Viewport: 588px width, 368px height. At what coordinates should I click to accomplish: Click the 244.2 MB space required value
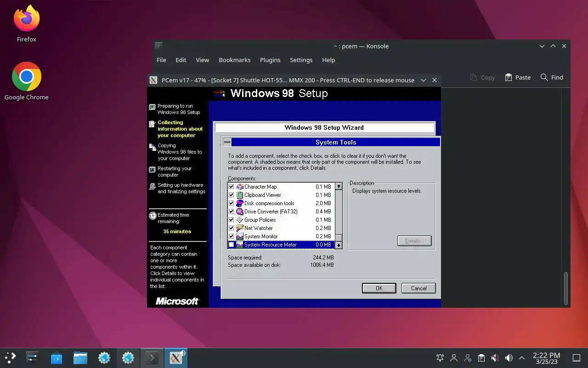[x=323, y=258]
